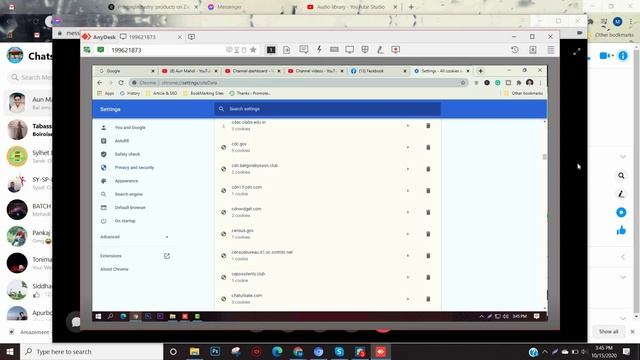640x360 pixels.
Task: Expand cookie details for cdn1.fcdn.com
Action: pos(408,191)
